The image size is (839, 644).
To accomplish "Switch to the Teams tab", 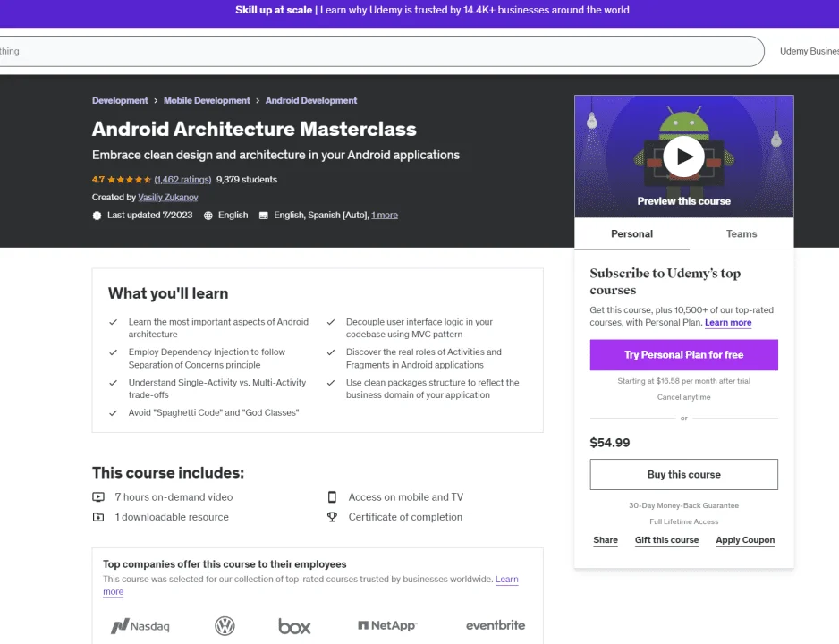I will pyautogui.click(x=742, y=233).
